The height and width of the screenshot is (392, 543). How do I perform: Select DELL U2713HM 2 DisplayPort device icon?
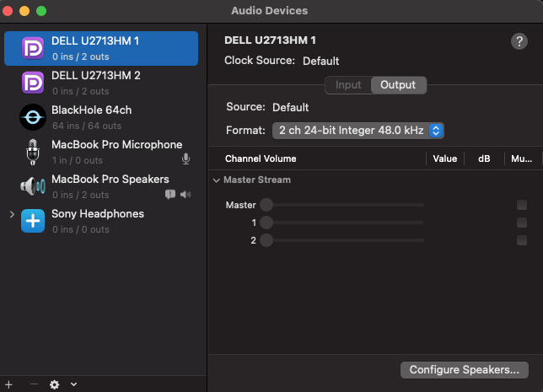click(x=33, y=83)
